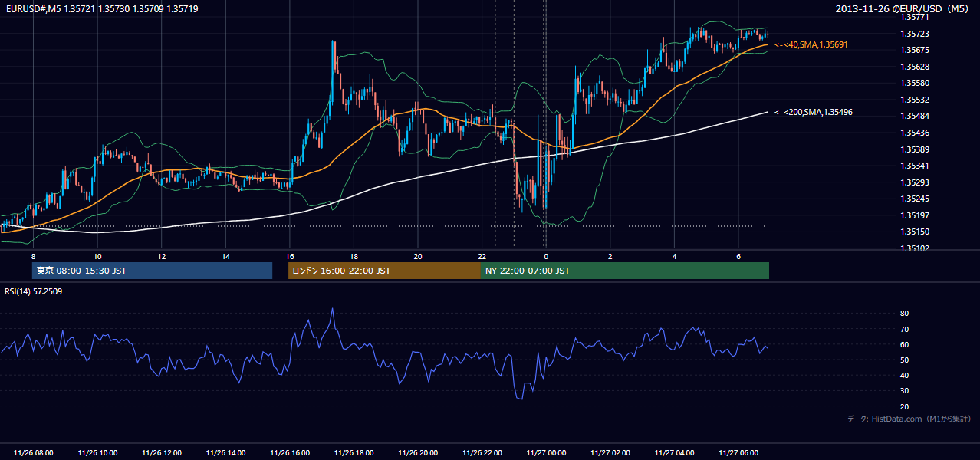This screenshot has width=980, height=460.
Task: Click hour label 12 under price chart
Action: pos(162,256)
